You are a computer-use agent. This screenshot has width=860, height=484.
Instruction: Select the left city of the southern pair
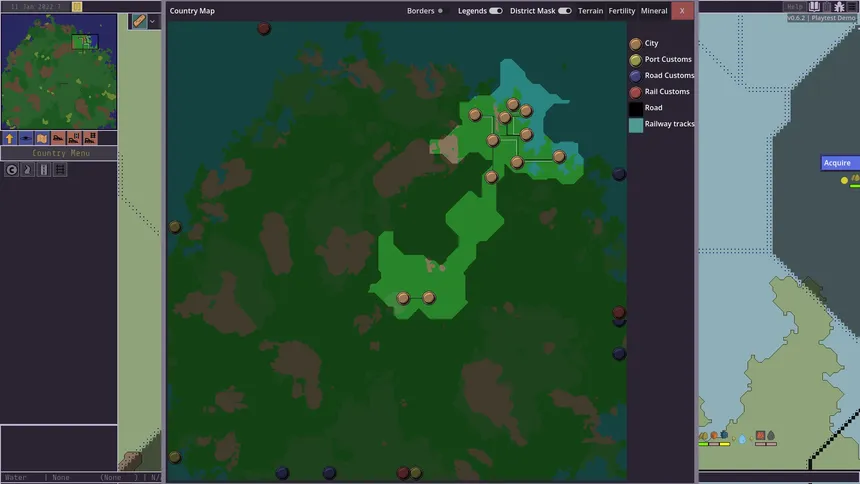click(x=403, y=298)
